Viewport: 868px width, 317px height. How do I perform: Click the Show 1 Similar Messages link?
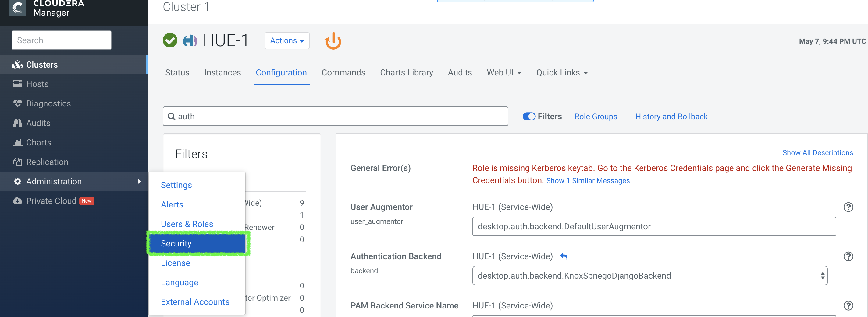pyautogui.click(x=588, y=181)
